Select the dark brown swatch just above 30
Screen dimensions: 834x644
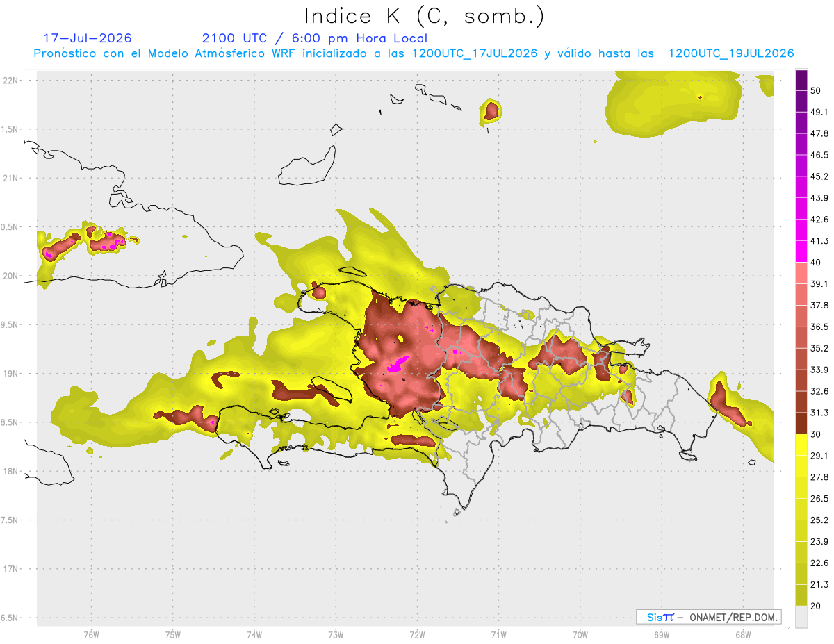click(801, 423)
